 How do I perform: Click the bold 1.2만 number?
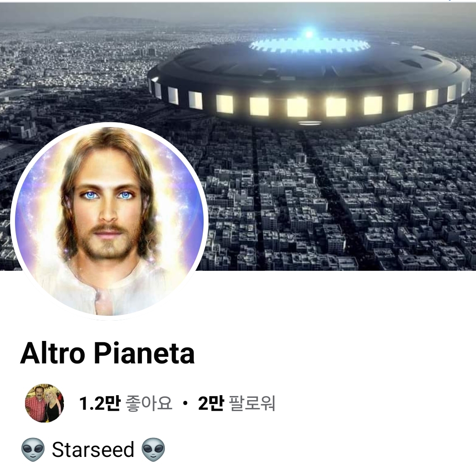(100, 404)
